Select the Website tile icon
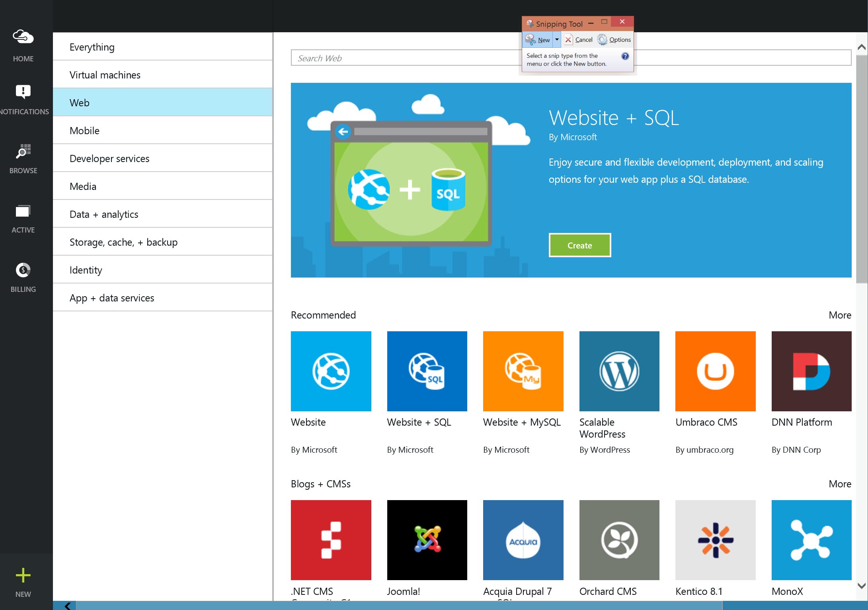Screen dimensions: 868x610 (331, 371)
